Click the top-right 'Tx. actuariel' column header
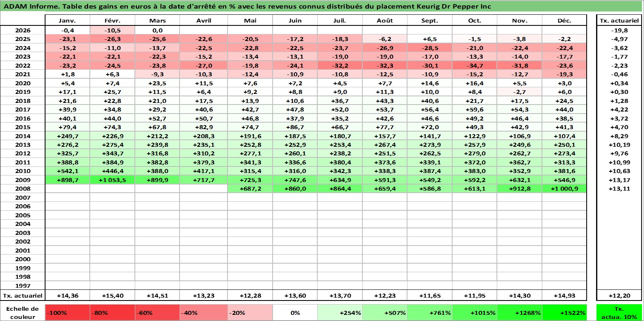Viewport: 644px width, 321px height. click(619, 20)
